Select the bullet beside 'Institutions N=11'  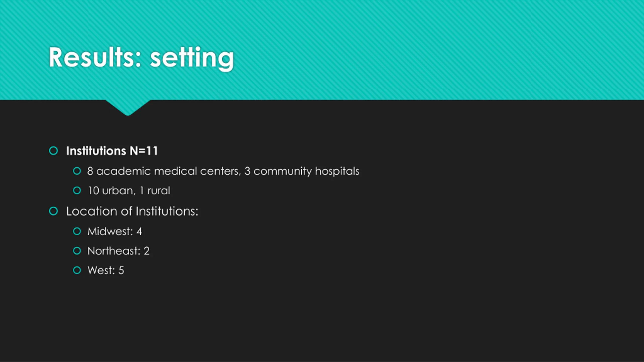click(53, 151)
